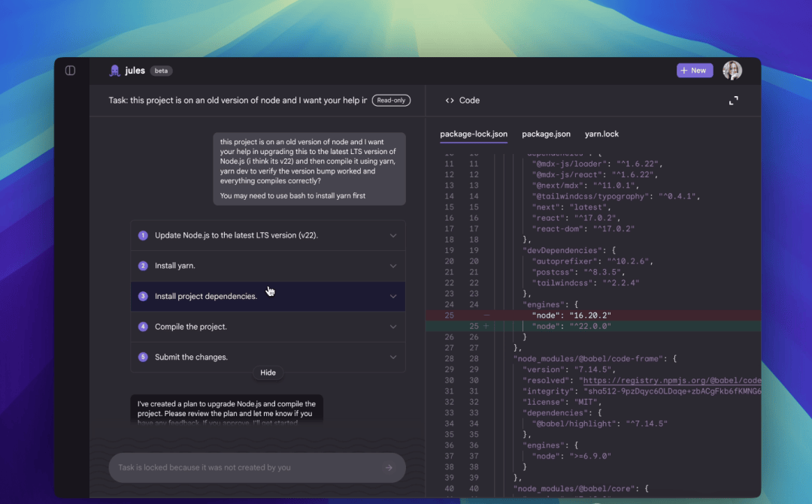Click the "@tailwindcss/typography" dependency line

616,196
